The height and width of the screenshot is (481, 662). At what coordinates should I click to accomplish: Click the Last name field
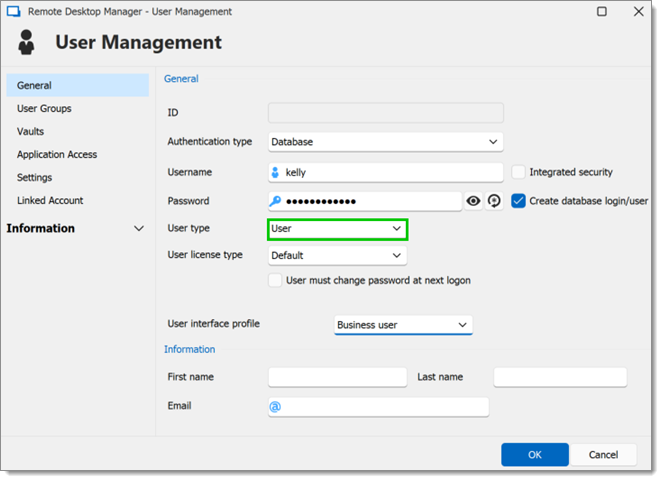560,377
